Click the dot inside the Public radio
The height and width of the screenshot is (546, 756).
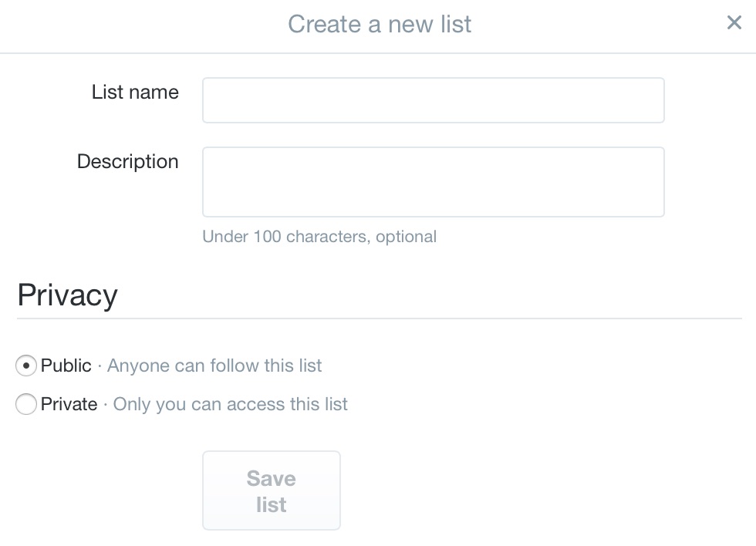pos(26,366)
